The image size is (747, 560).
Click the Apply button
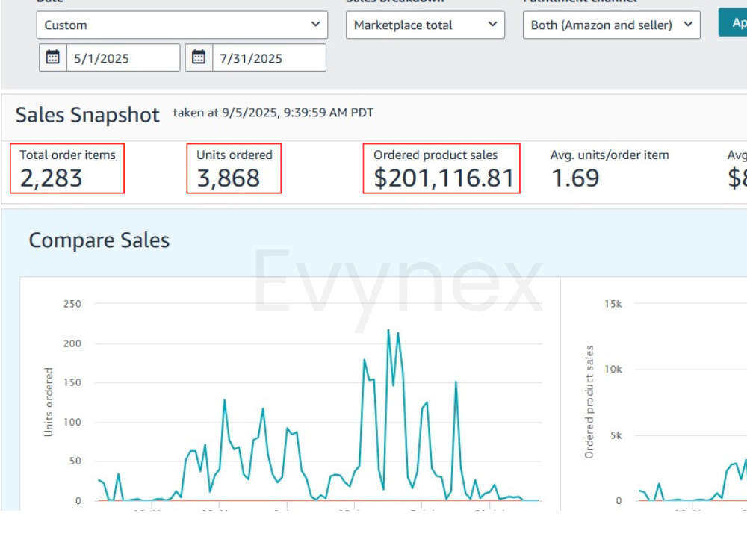tap(734, 22)
